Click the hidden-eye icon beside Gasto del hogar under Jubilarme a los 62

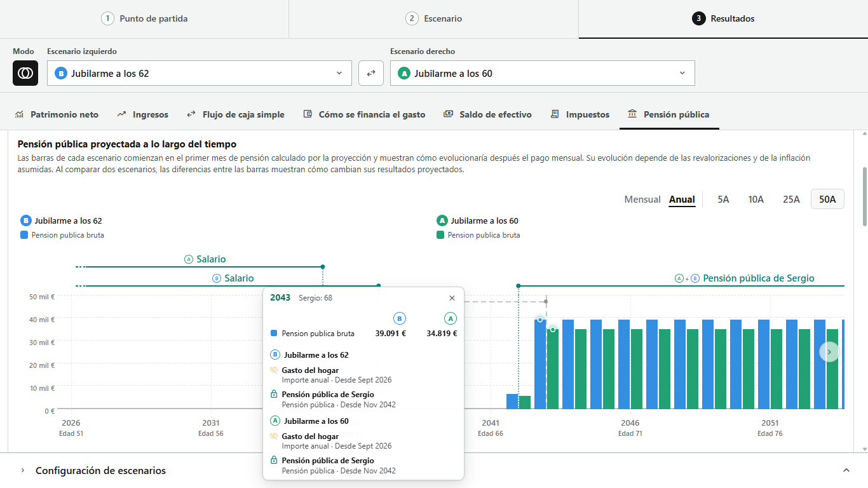pos(275,370)
